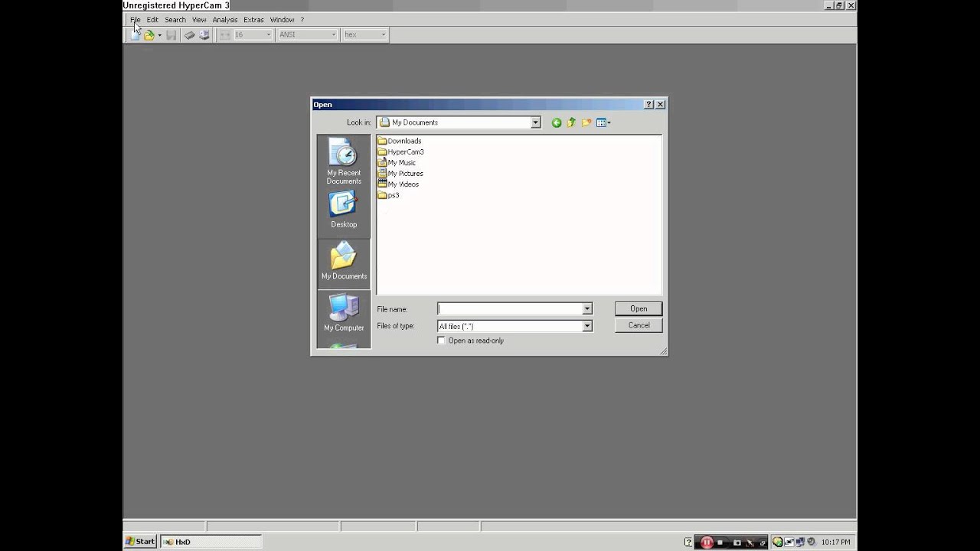Open the Edit menu
This screenshot has width=980, height=551.
click(x=152, y=20)
